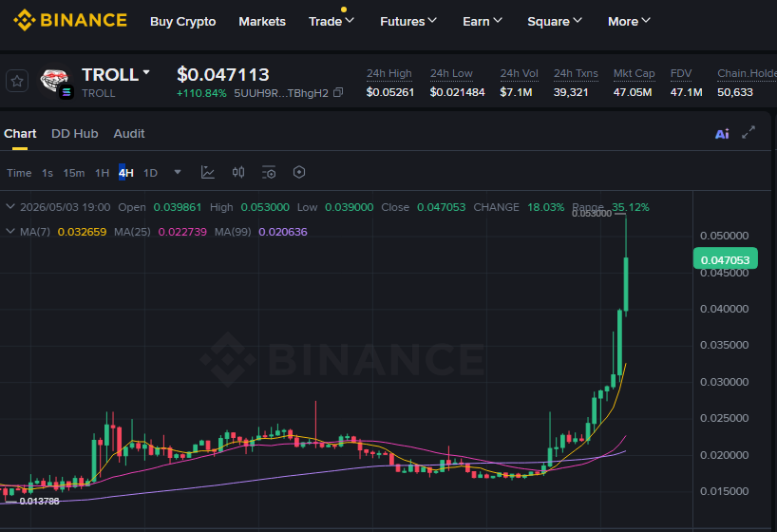Image resolution: width=777 pixels, height=532 pixels.
Task: Select the 4H interval
Action: (126, 173)
